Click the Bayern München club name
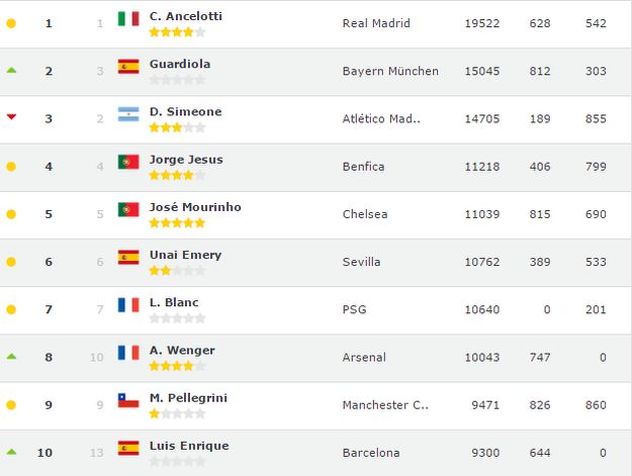This screenshot has width=632, height=476. pyautogui.click(x=390, y=71)
